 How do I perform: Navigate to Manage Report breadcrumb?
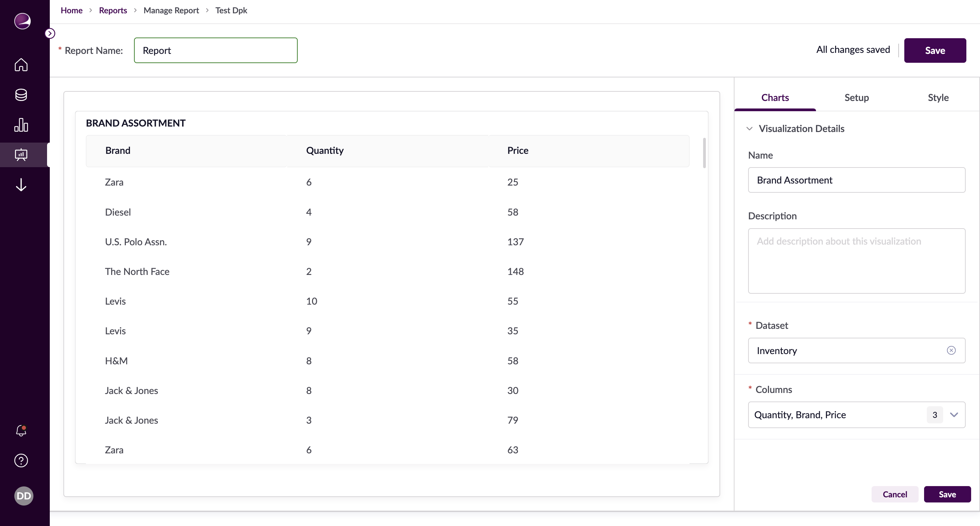tap(171, 10)
